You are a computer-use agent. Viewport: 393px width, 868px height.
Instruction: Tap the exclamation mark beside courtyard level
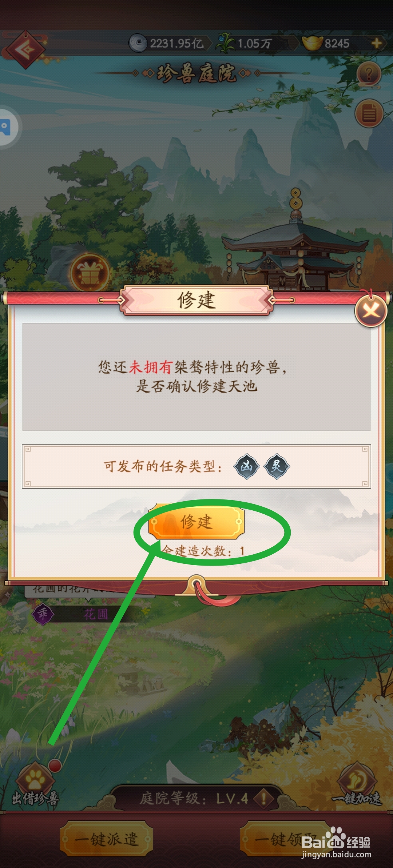[264, 799]
